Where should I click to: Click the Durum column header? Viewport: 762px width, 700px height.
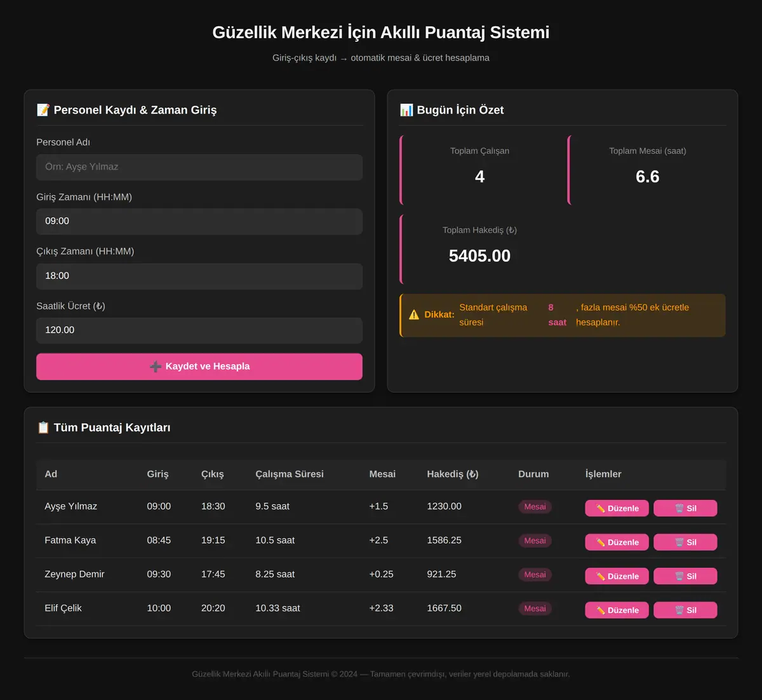click(533, 474)
